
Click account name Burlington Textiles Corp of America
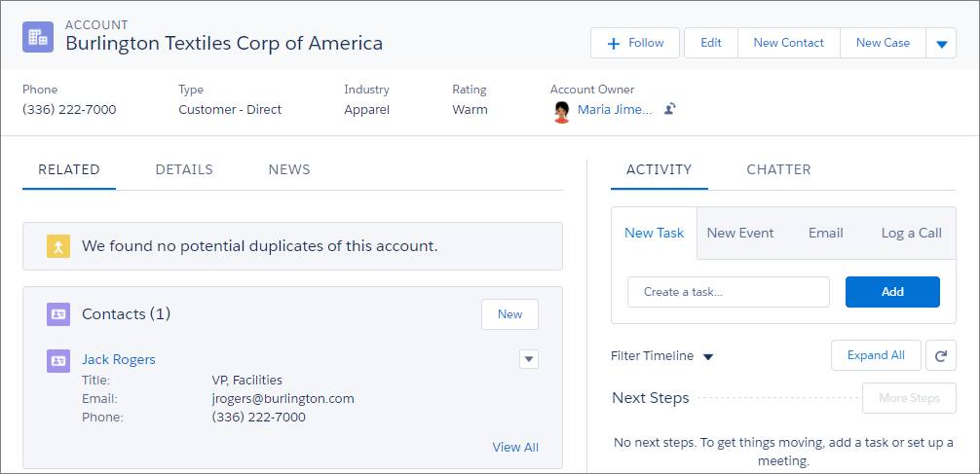tap(224, 43)
